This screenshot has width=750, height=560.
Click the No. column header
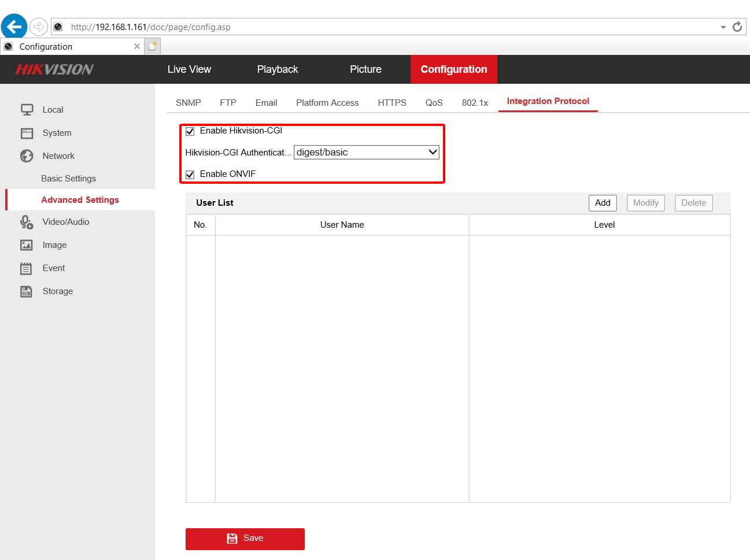(x=201, y=225)
